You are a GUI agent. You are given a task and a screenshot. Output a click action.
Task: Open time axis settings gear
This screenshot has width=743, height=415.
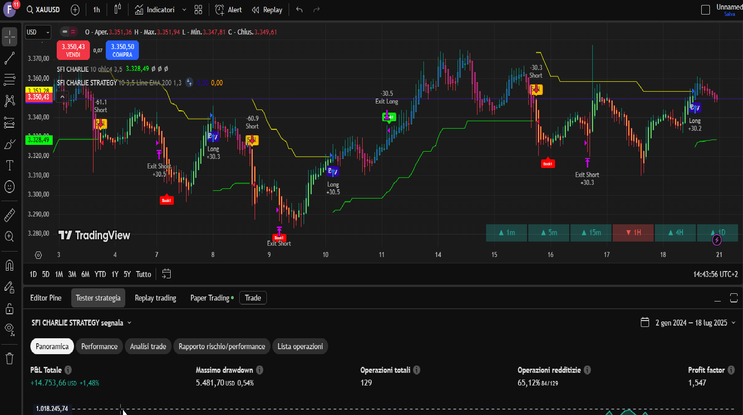[38, 255]
